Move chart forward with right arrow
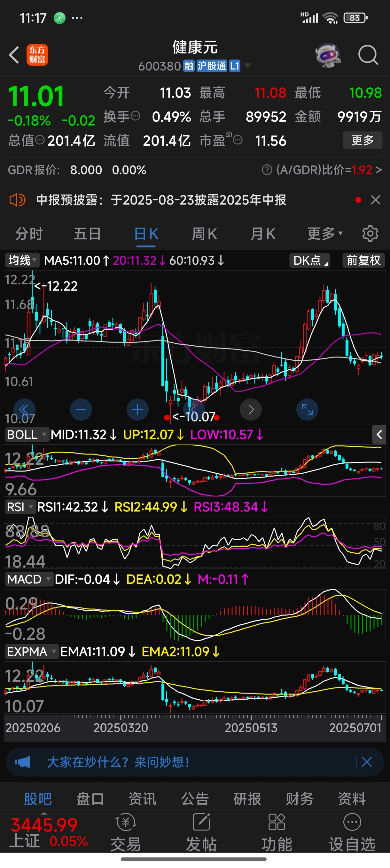Viewport: 390px width, 868px height. [251, 409]
